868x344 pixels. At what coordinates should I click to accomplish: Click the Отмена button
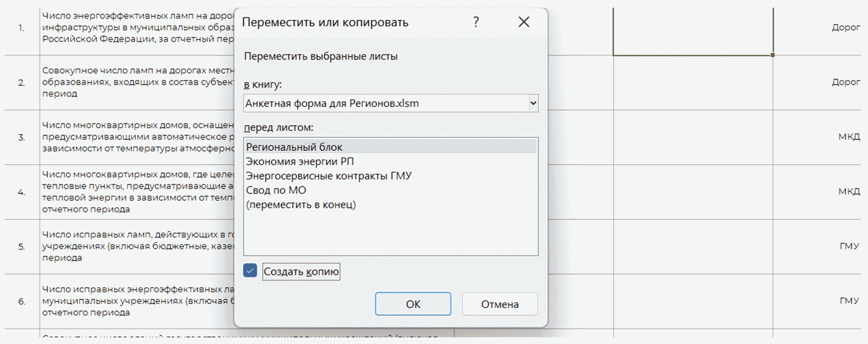click(x=499, y=304)
